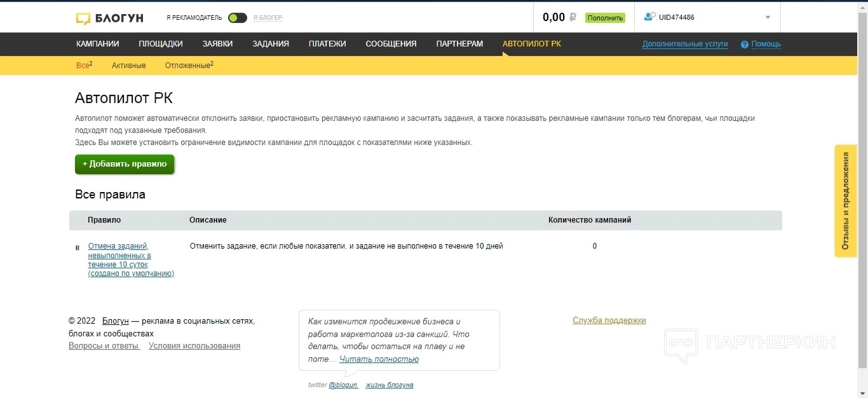Click the UID474486 account label
The width and height of the screenshot is (868, 398).
[677, 17]
